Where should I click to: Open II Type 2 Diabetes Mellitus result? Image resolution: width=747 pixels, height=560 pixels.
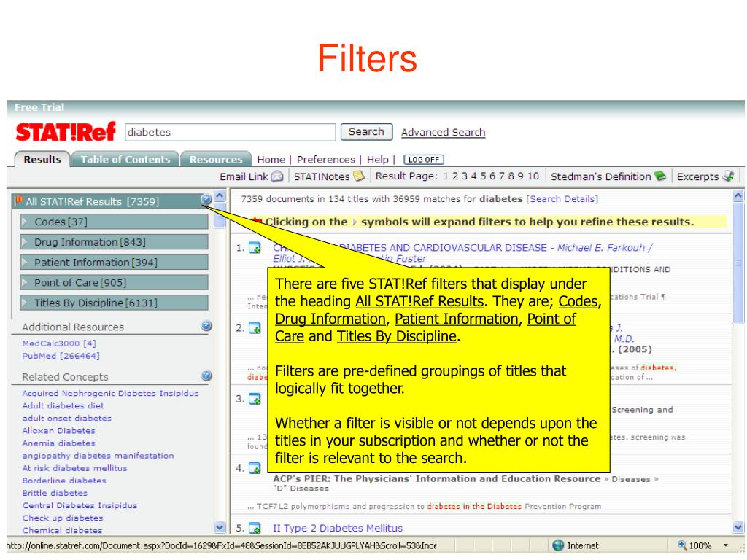(338, 528)
